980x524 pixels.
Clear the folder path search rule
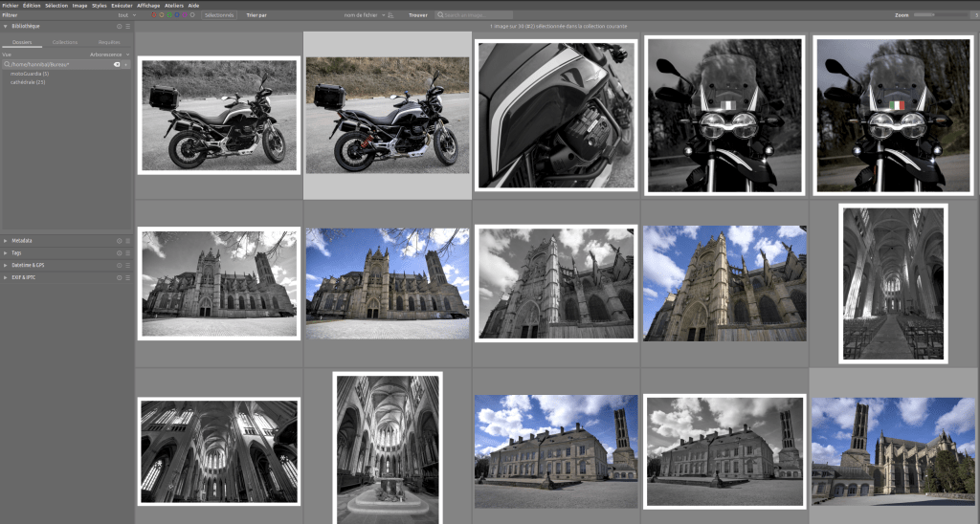coord(118,64)
